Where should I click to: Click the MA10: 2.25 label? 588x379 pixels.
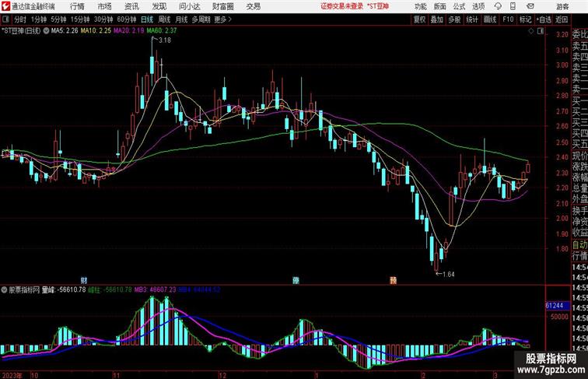pos(96,31)
